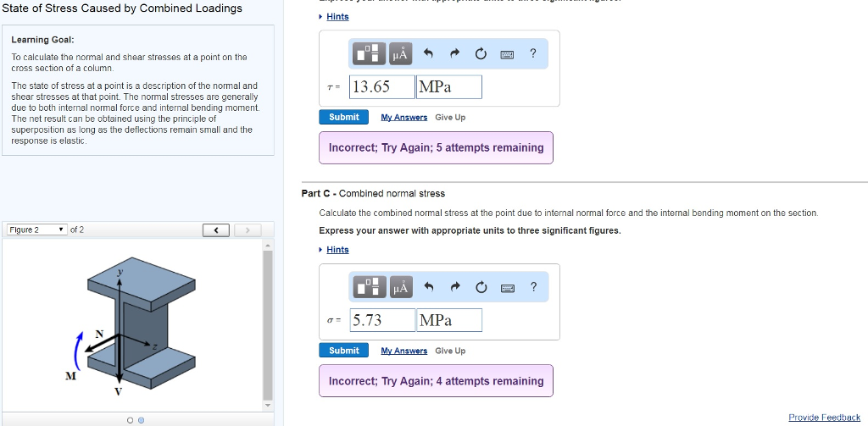868x426 pixels.
Task: Open keyboard shortcuts in Part C toolbar
Action: [508, 287]
